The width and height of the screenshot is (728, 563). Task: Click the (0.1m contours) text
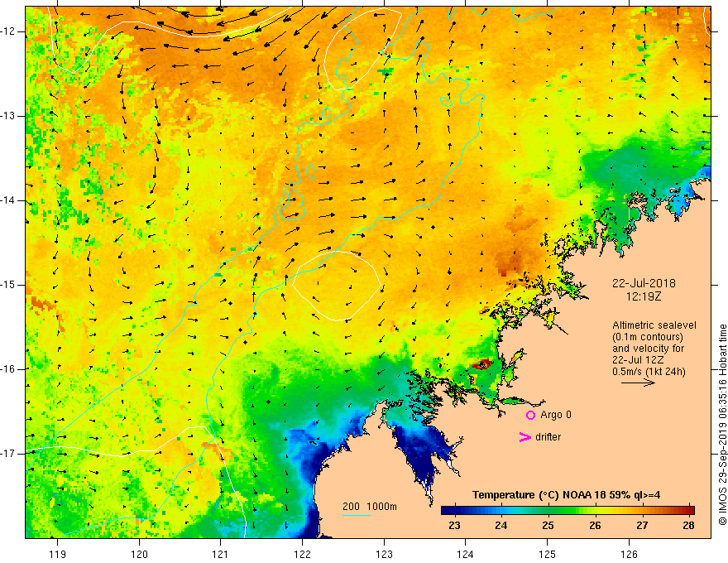[648, 337]
